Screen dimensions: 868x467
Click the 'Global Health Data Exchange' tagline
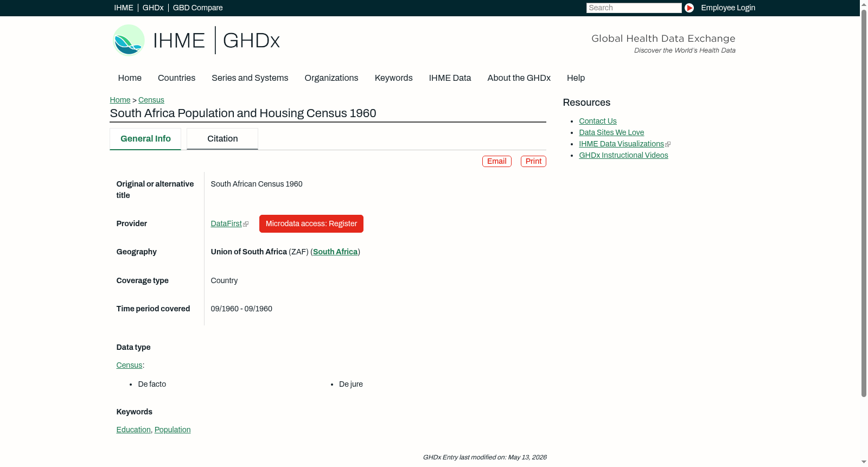(x=663, y=39)
